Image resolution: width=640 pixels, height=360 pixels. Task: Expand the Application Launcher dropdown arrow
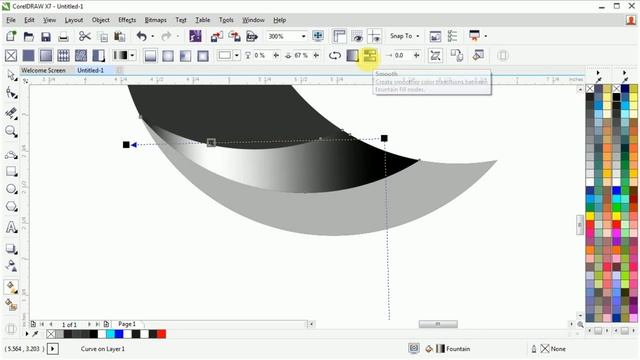[x=485, y=36]
